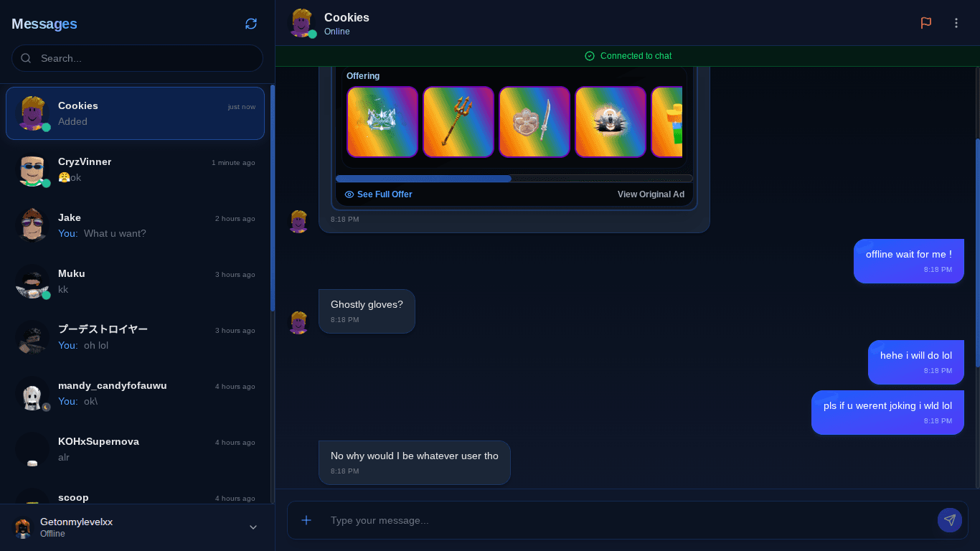Open the Cookies conversation
Screen dimensions: 980x551
tap(135, 113)
